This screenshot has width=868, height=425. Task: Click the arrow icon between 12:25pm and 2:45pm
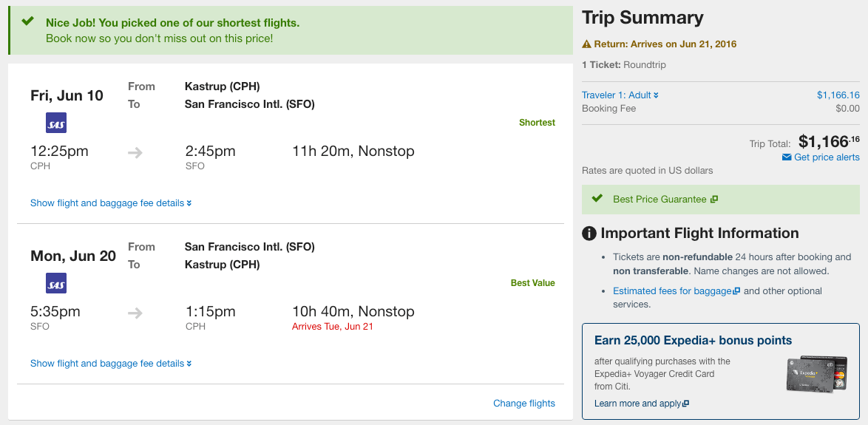pos(135,153)
